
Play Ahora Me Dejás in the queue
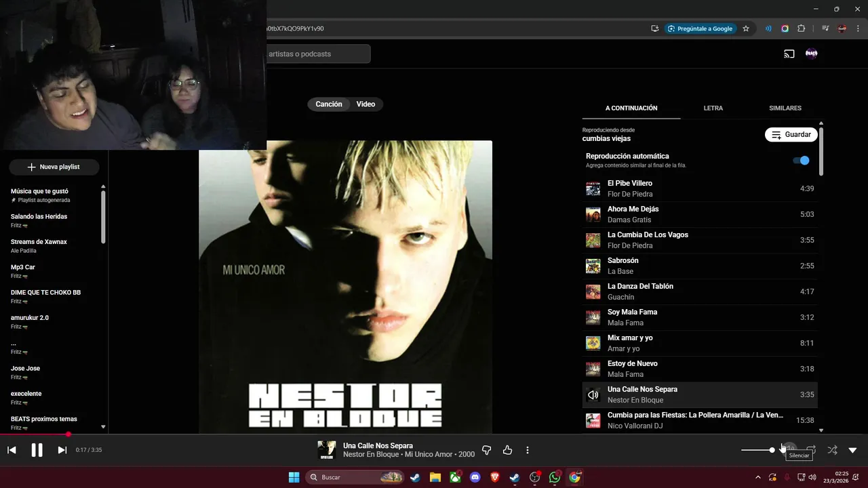(x=700, y=214)
